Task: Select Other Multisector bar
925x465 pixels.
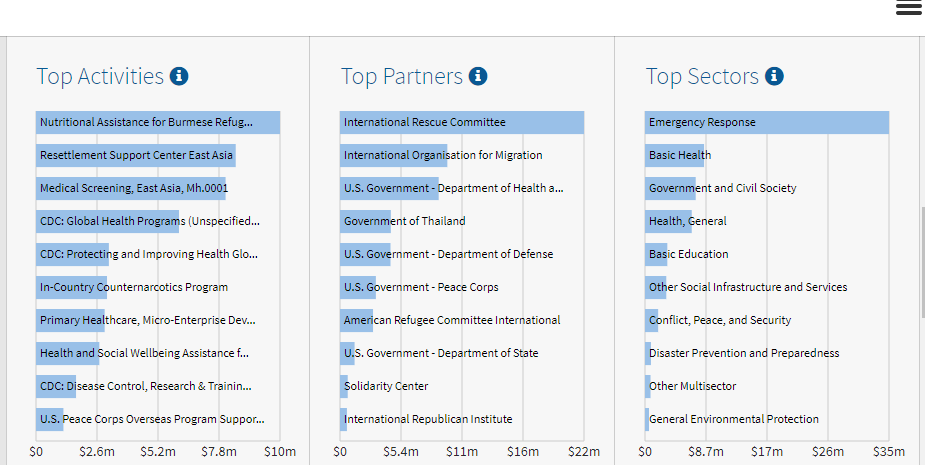Action: tap(648, 387)
